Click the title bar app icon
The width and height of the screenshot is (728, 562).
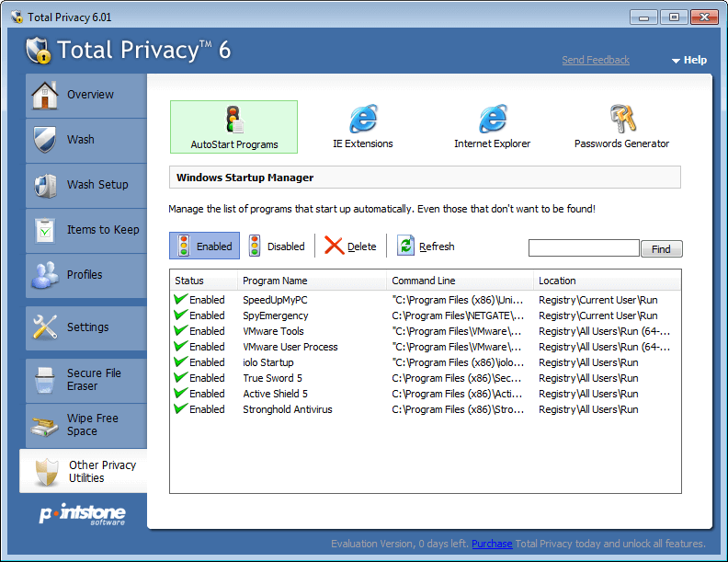17,17
